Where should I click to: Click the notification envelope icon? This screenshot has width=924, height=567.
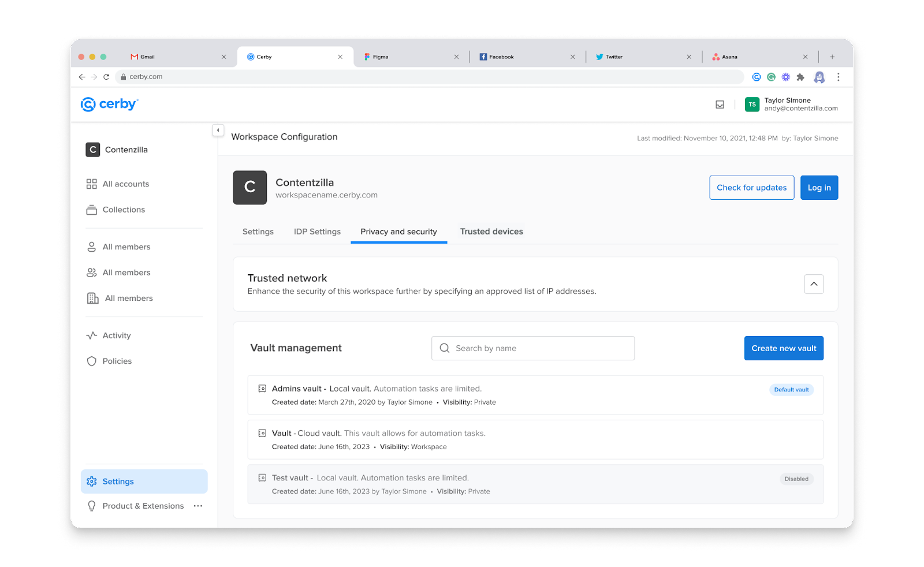(x=720, y=105)
